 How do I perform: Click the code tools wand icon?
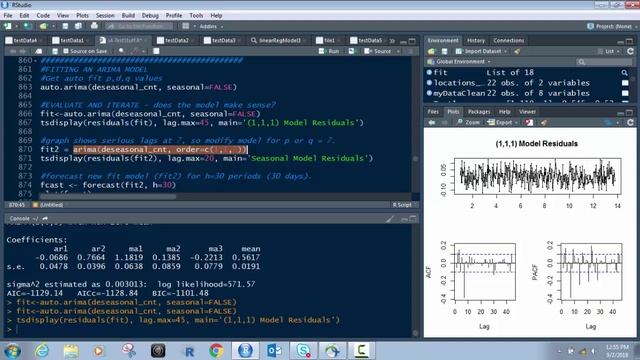pos(135,51)
